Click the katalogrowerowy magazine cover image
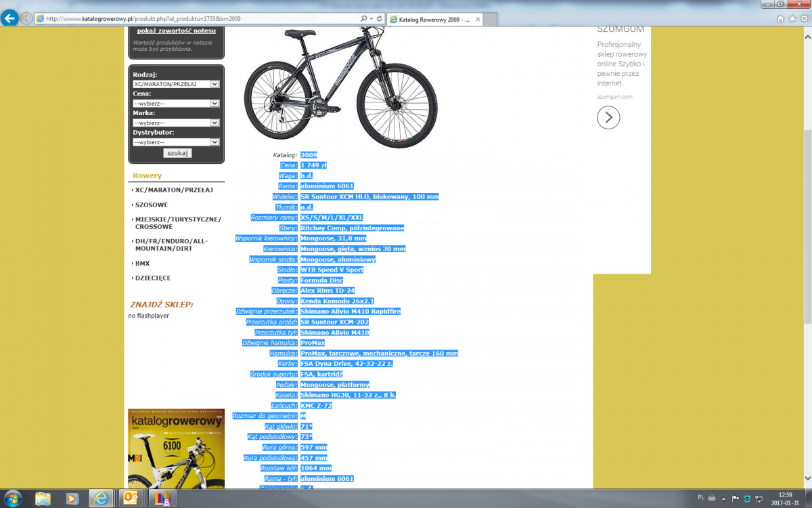 (176, 449)
